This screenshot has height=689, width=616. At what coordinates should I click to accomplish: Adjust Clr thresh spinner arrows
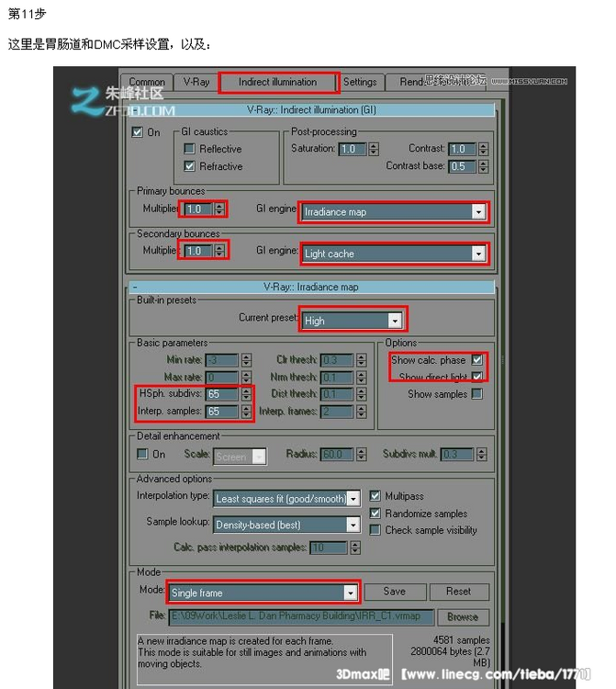tap(362, 360)
